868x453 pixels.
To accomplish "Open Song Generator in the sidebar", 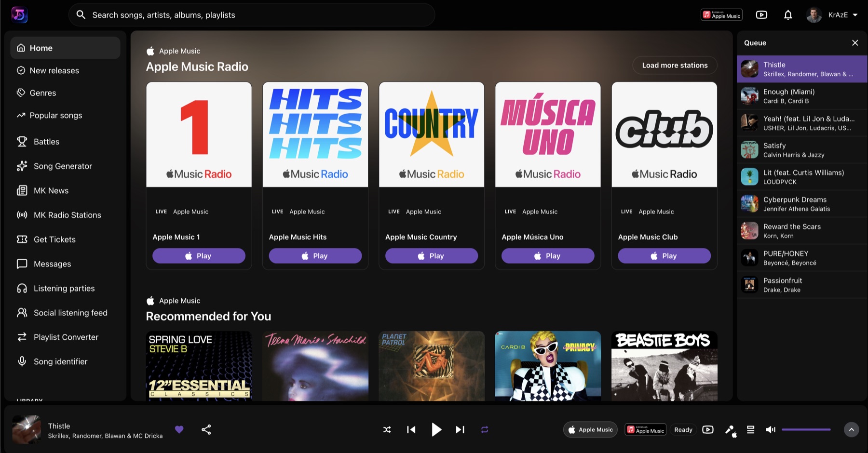I will point(65,166).
